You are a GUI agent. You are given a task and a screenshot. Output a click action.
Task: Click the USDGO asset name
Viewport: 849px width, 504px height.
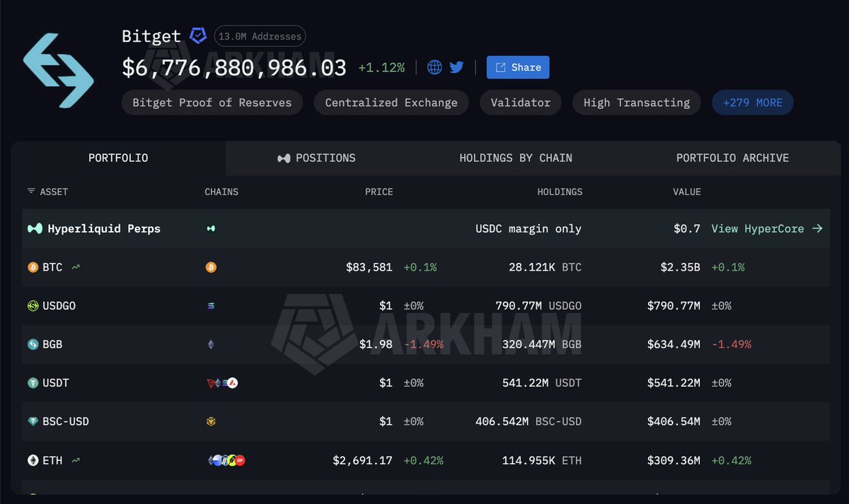coord(59,306)
